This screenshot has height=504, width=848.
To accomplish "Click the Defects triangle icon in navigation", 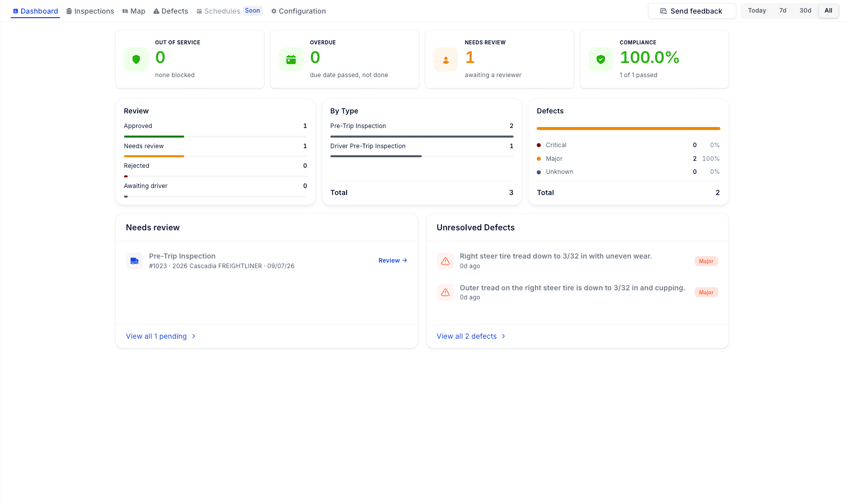I will (156, 11).
